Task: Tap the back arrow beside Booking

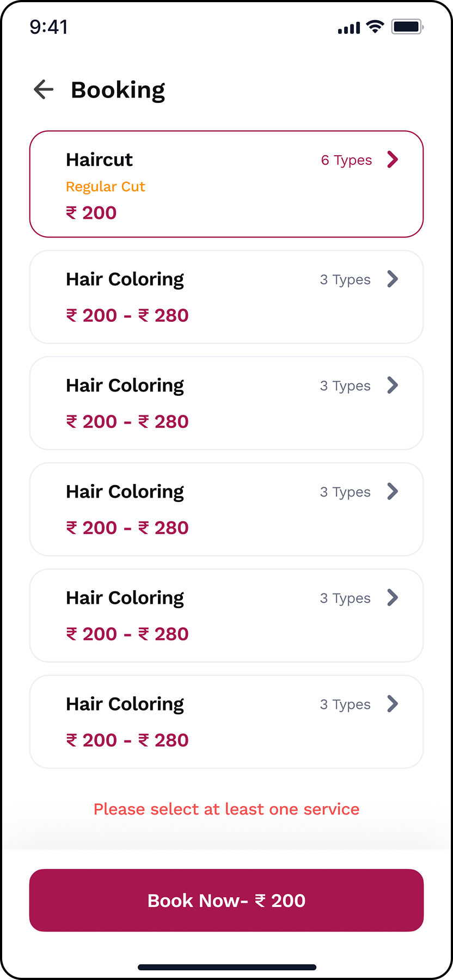Action: click(x=44, y=89)
